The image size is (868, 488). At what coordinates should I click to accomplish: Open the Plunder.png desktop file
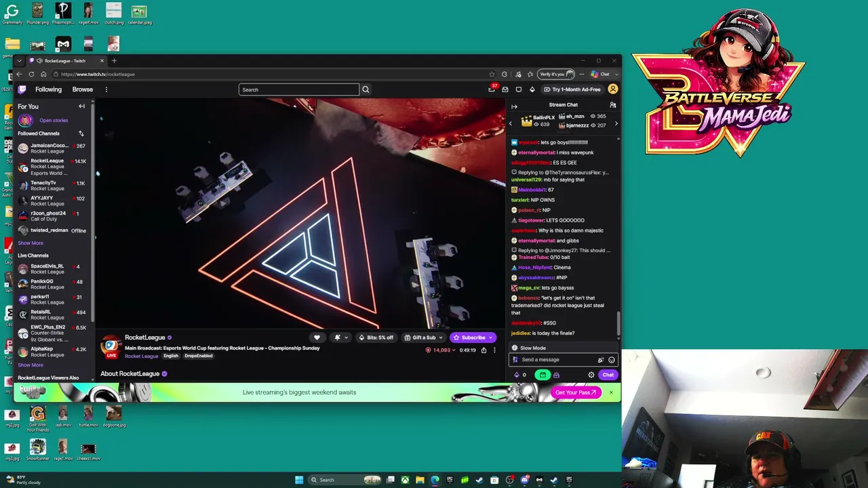coord(37,14)
